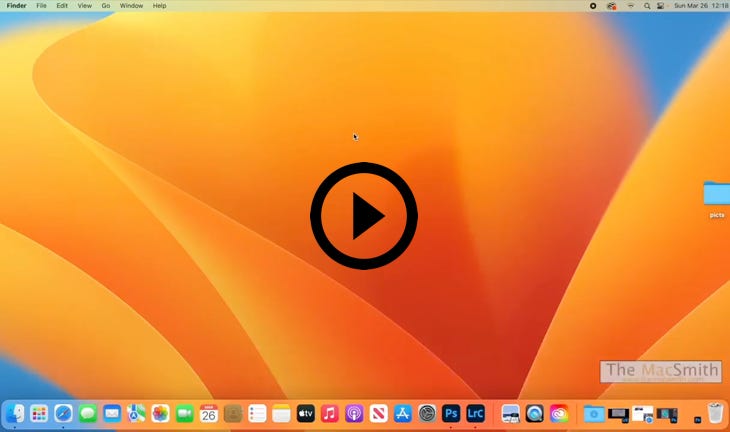Open the Trash in the Dock
The width and height of the screenshot is (730, 432).
[715, 413]
